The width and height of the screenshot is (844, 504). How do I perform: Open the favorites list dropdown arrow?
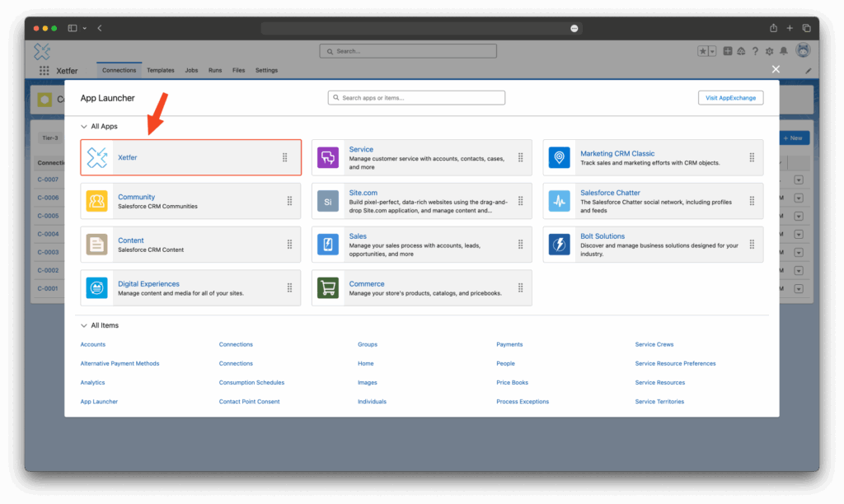712,51
